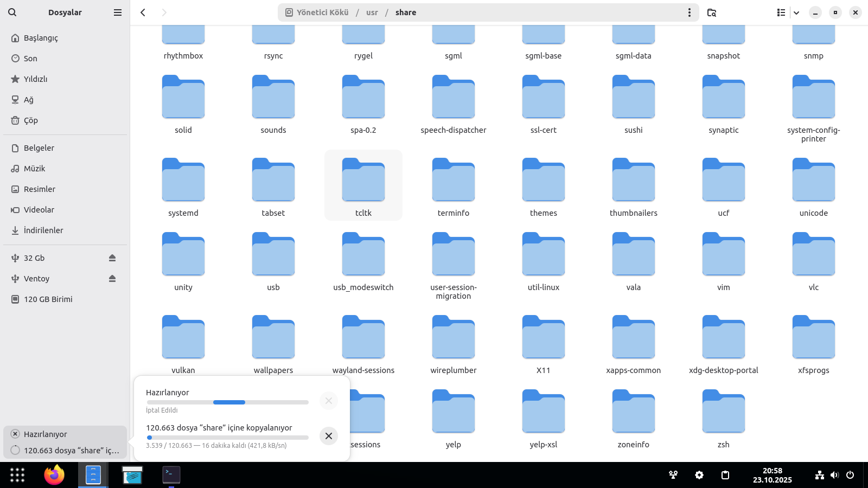This screenshot has width=868, height=488.
Task: Eject the Ventoy drive
Action: tap(112, 279)
